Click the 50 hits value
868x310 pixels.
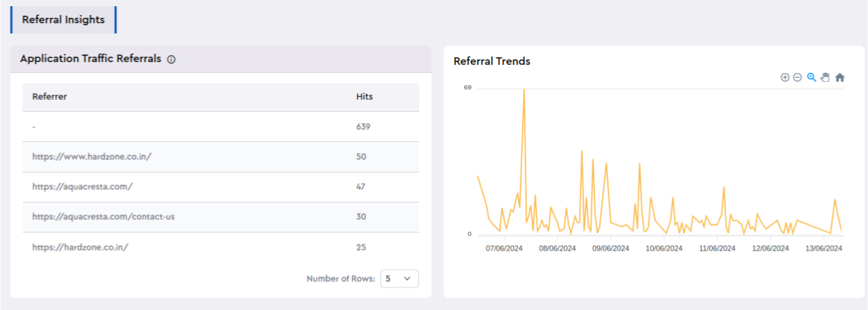coord(361,157)
